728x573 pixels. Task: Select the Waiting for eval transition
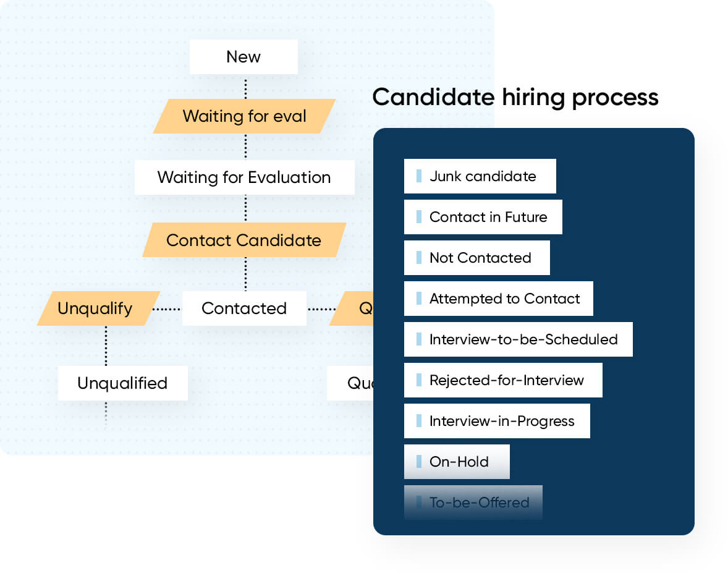click(244, 116)
